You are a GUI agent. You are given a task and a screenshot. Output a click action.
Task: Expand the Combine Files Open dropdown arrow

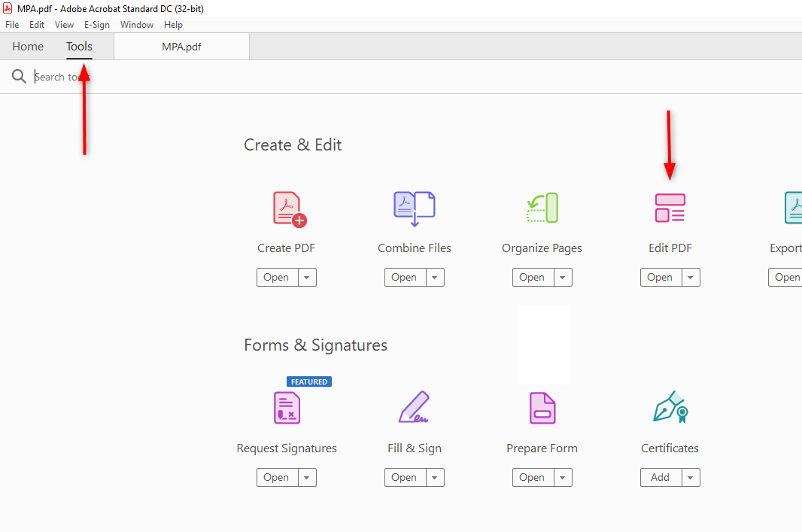[435, 277]
